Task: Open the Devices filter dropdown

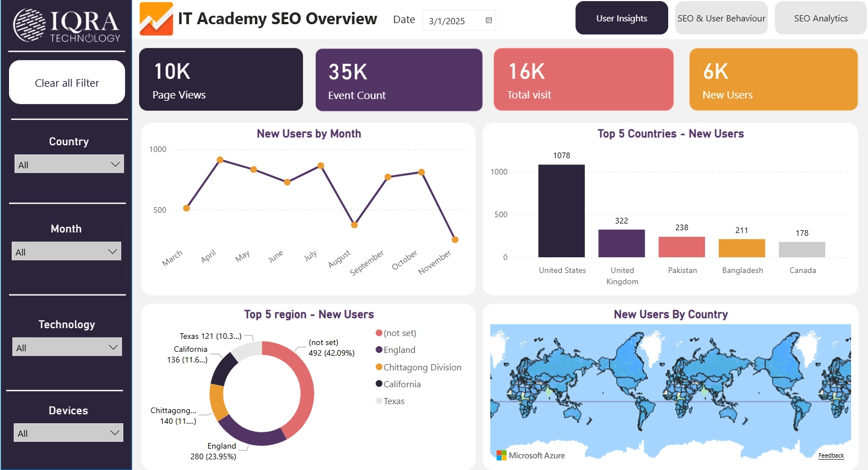Action: click(68, 433)
